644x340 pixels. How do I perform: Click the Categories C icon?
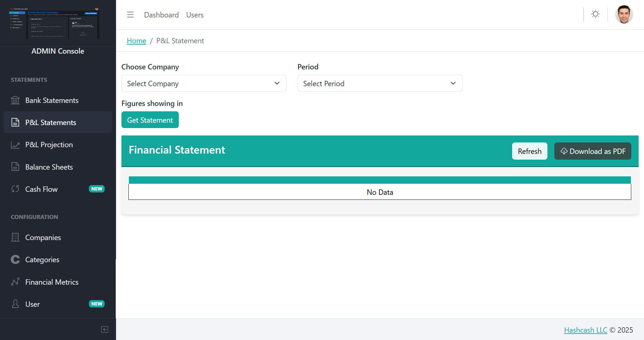pos(15,260)
